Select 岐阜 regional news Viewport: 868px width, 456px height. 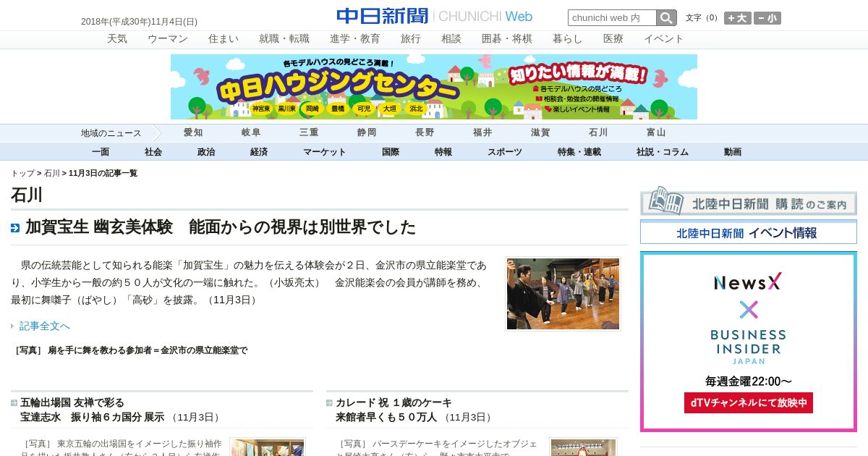(251, 133)
